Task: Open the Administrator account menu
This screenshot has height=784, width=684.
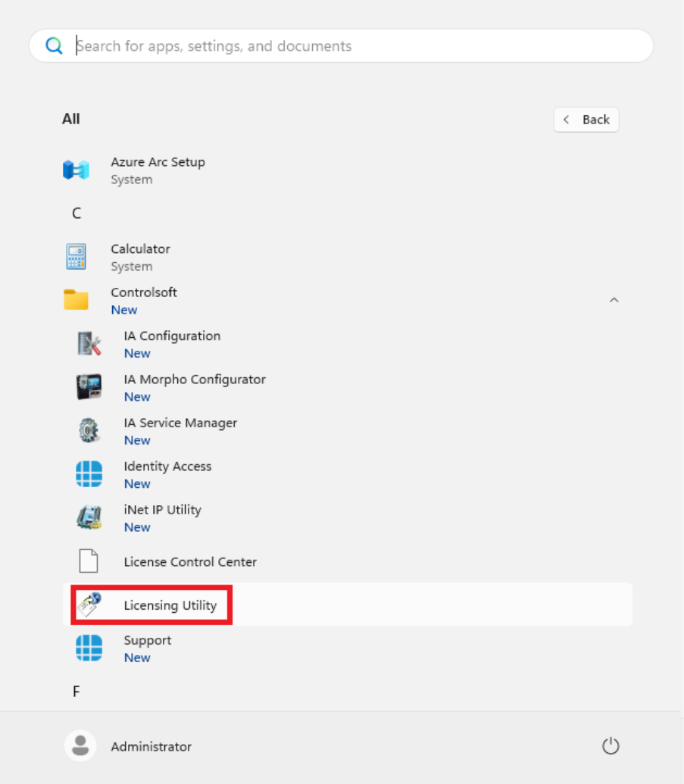Action: tap(151, 745)
